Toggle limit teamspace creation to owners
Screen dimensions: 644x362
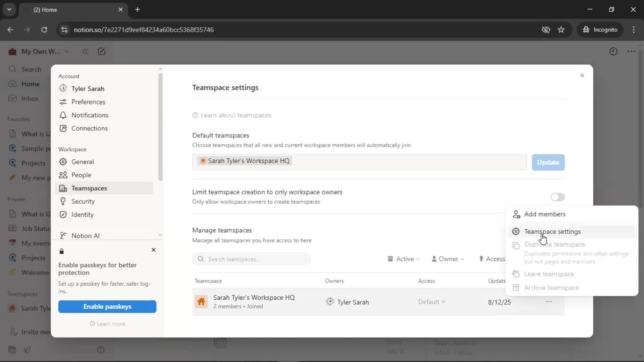(557, 197)
